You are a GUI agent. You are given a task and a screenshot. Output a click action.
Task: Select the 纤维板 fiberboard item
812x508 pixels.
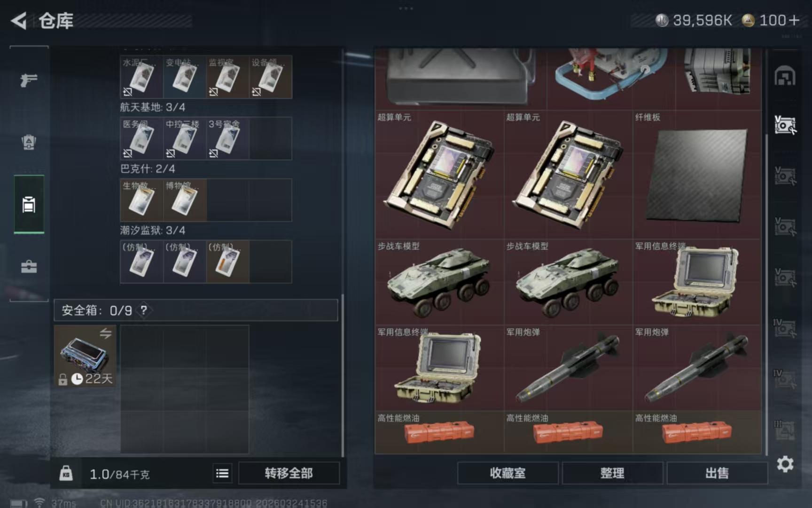coord(696,175)
